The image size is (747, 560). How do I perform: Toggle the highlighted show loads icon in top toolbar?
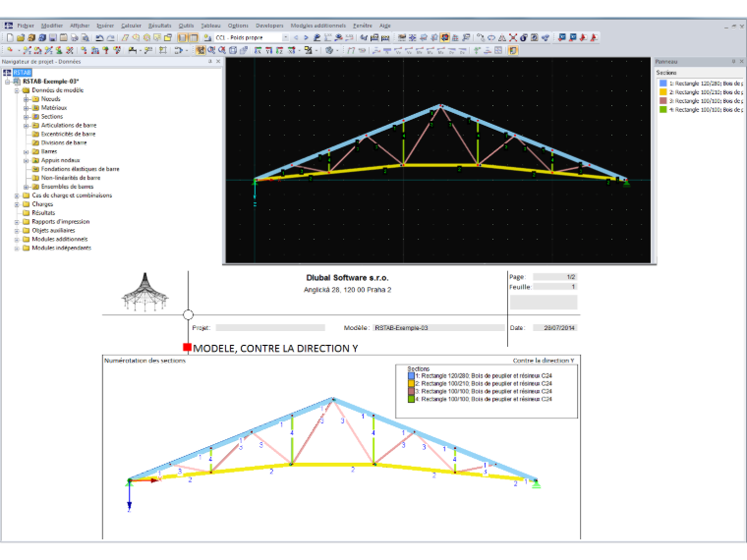pos(445,37)
